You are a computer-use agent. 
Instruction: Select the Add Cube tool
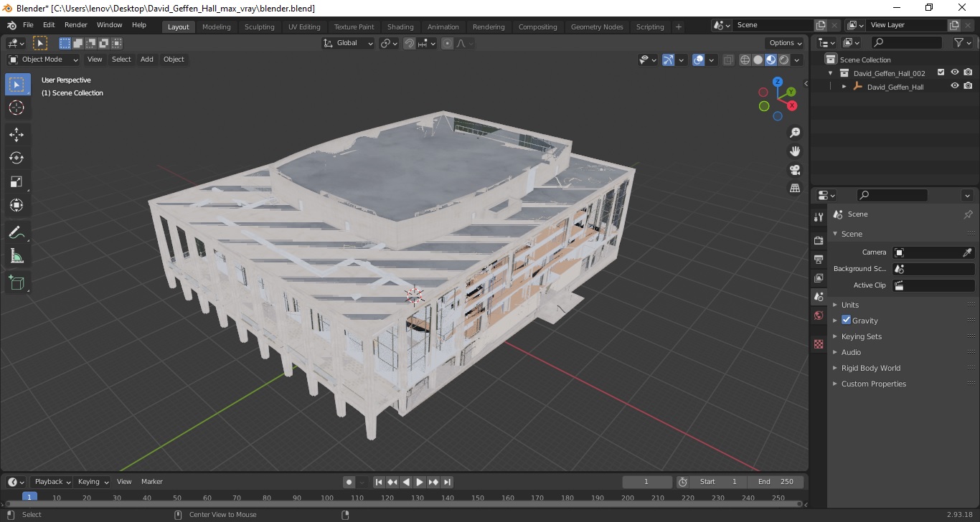coord(17,282)
